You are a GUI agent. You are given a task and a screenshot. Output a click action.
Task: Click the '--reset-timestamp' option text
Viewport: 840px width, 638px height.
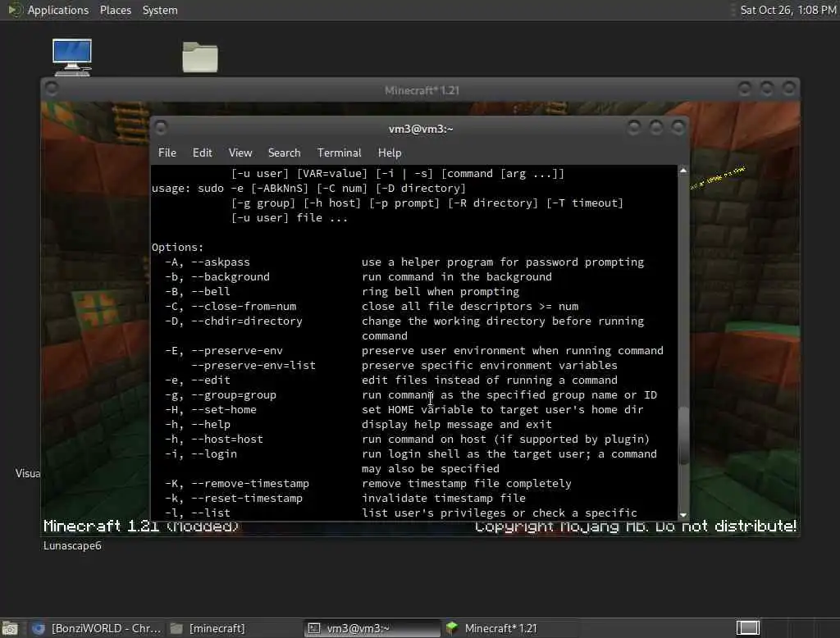pos(247,499)
